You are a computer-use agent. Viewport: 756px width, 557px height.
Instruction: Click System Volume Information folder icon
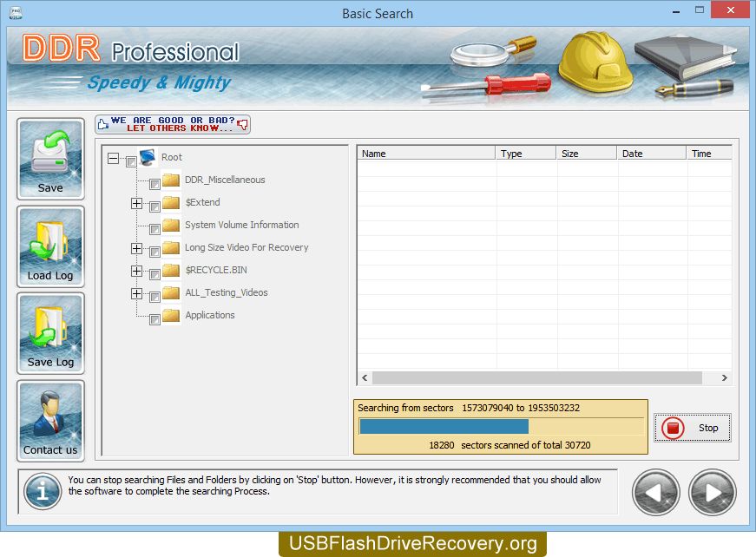(171, 225)
